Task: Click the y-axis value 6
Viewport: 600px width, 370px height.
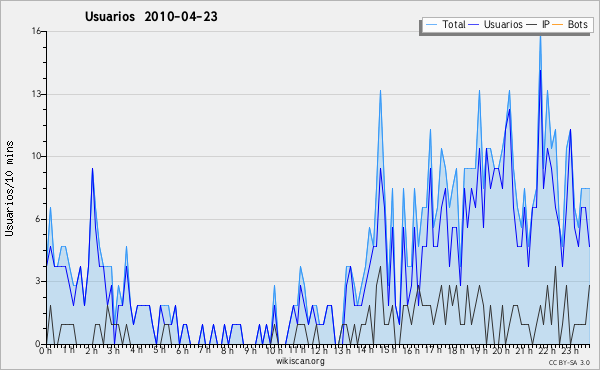Action: [x=38, y=219]
